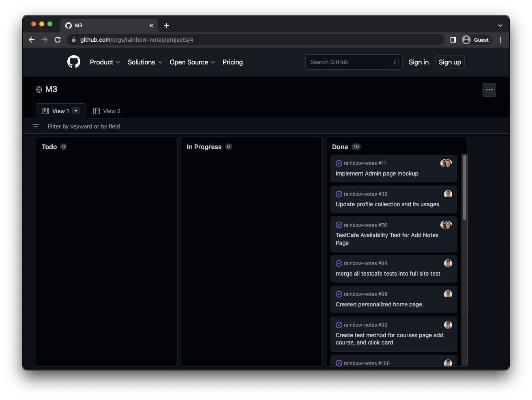Toggle the browser side panel icon
This screenshot has width=532, height=400.
click(x=453, y=40)
